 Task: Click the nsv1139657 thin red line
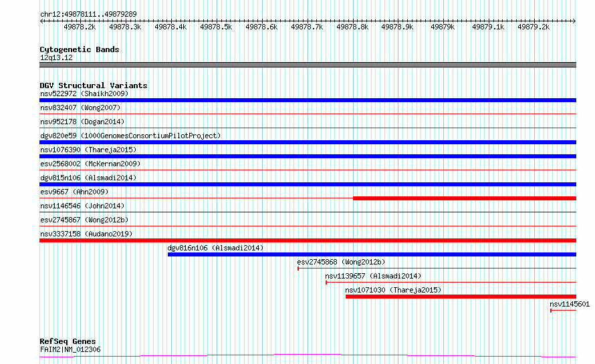pyautogui.click(x=451, y=283)
